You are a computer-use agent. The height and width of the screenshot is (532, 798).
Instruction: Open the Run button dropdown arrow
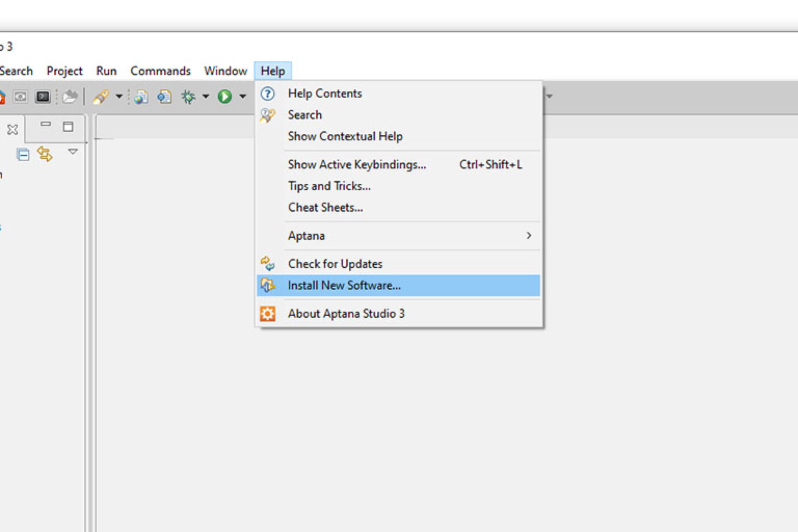(x=243, y=96)
